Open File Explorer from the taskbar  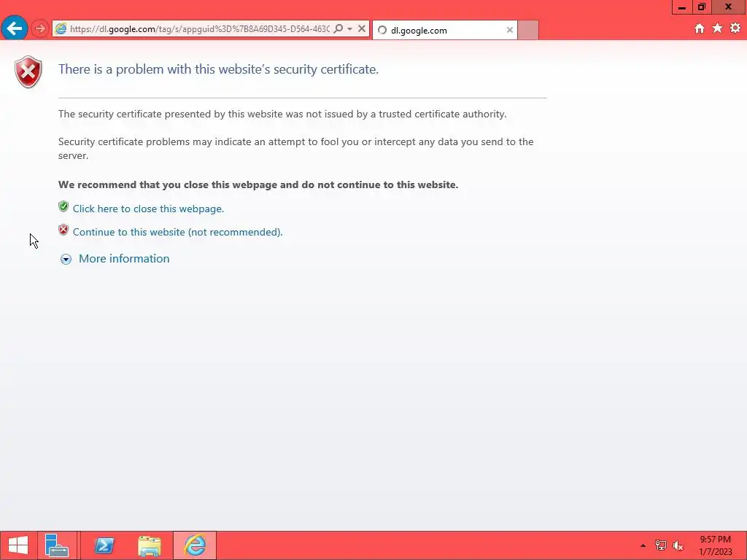(x=149, y=545)
